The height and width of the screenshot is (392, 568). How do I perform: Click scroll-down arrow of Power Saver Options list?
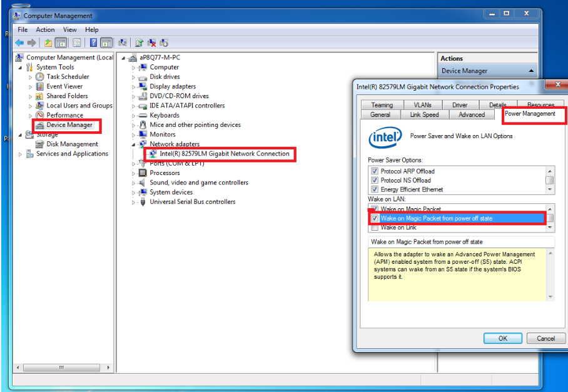tap(550, 189)
